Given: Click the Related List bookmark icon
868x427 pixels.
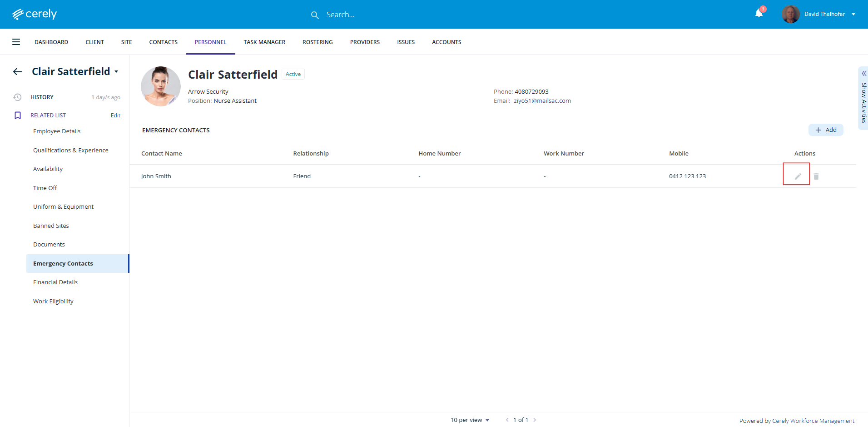Looking at the screenshot, I should click(x=18, y=115).
